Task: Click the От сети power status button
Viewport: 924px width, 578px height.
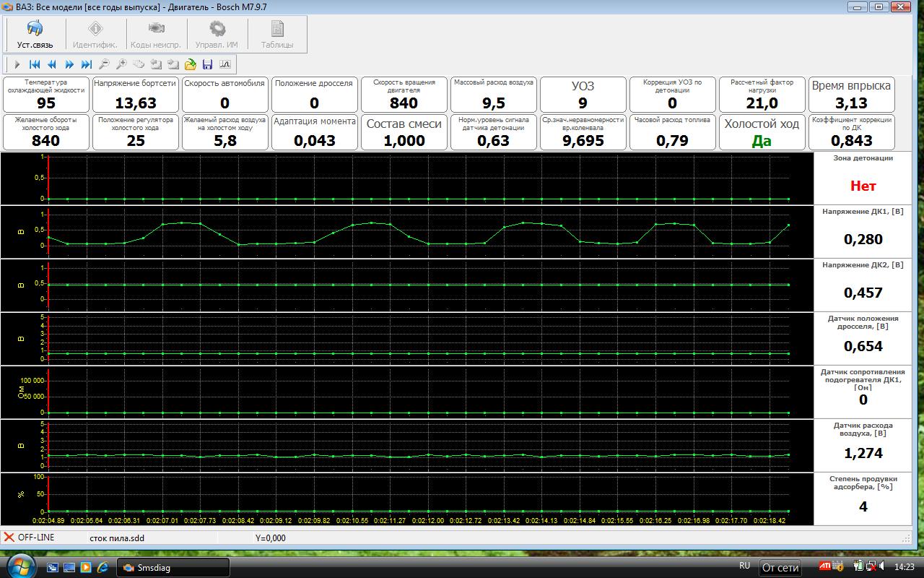Action: point(780,568)
